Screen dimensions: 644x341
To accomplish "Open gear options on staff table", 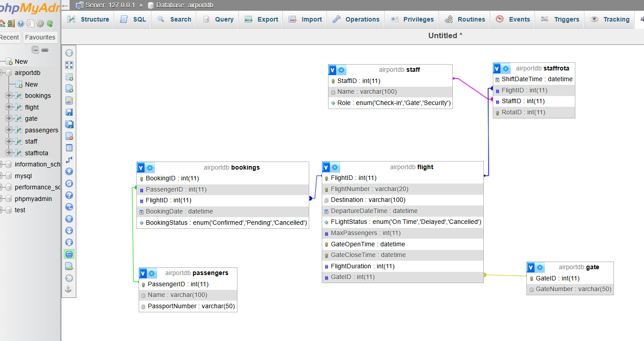I will (342, 70).
